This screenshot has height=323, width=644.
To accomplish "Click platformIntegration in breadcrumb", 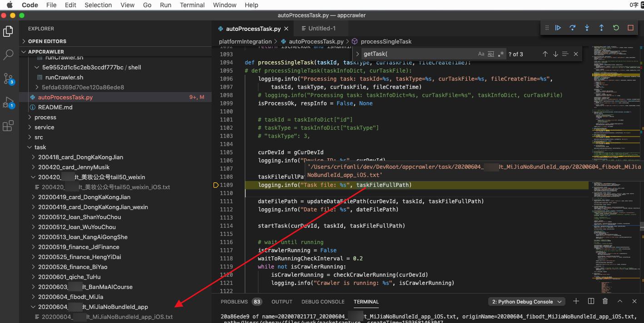I will (x=245, y=41).
